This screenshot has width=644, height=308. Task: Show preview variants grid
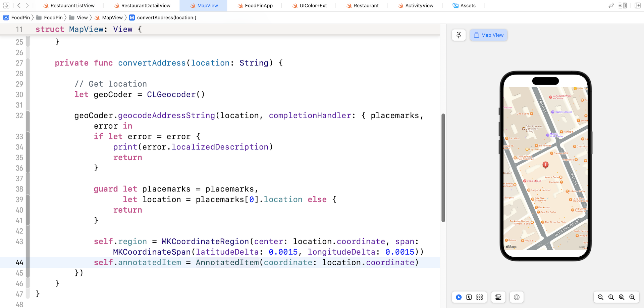click(x=480, y=297)
